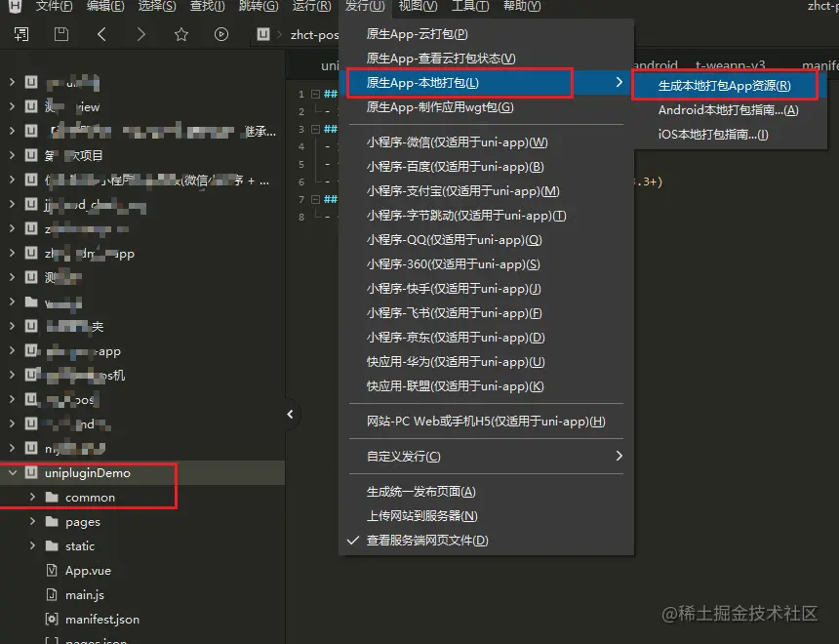Viewport: 839px width, 644px height.
Task: Click the 发行(U) menu
Action: click(365, 7)
